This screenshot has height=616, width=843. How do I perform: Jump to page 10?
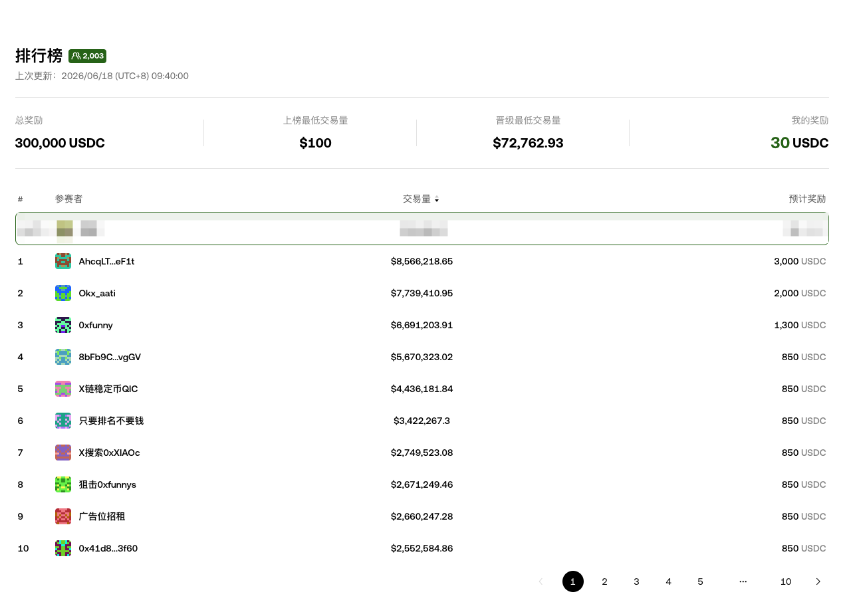[786, 581]
